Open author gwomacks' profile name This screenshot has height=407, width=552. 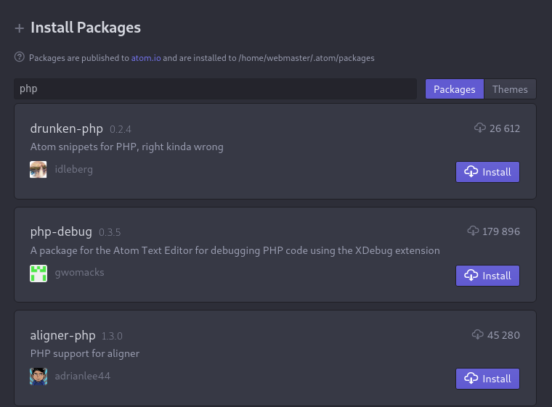tap(80, 273)
